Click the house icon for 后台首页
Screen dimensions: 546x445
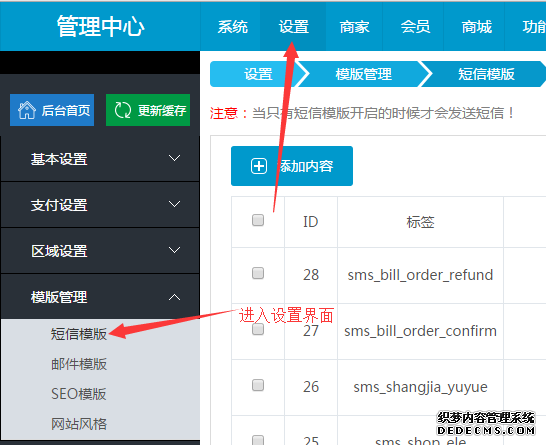[27, 110]
